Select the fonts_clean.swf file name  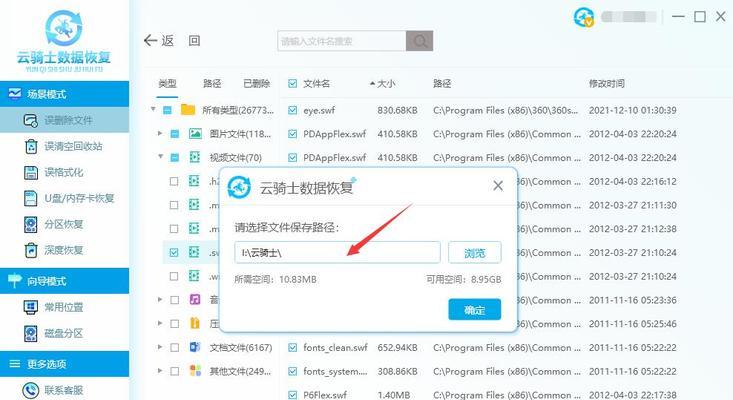[335, 347]
